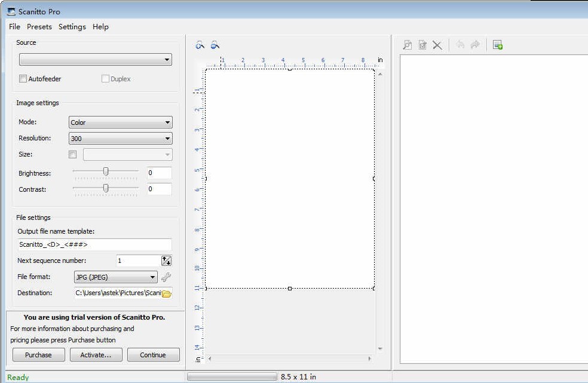588x383 pixels.
Task: Click the output file name template field
Action: [x=94, y=244]
